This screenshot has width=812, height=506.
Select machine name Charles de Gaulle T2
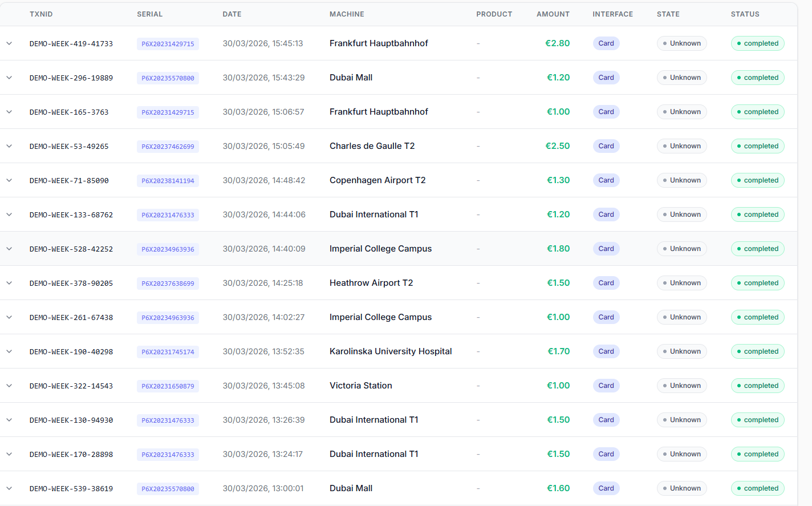click(x=372, y=146)
